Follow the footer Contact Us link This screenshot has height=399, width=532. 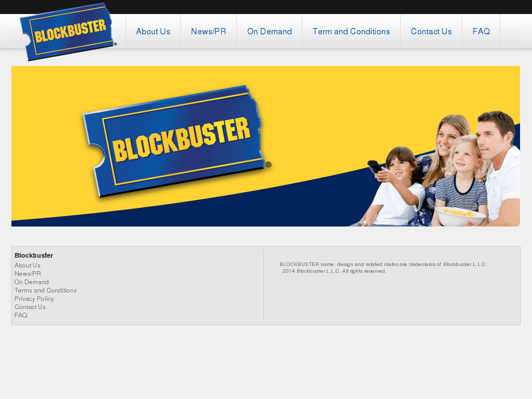coord(30,307)
